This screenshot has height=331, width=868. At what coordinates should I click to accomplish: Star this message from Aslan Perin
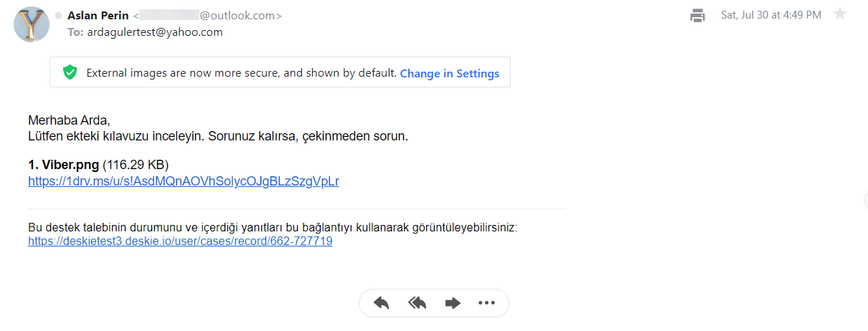(840, 14)
